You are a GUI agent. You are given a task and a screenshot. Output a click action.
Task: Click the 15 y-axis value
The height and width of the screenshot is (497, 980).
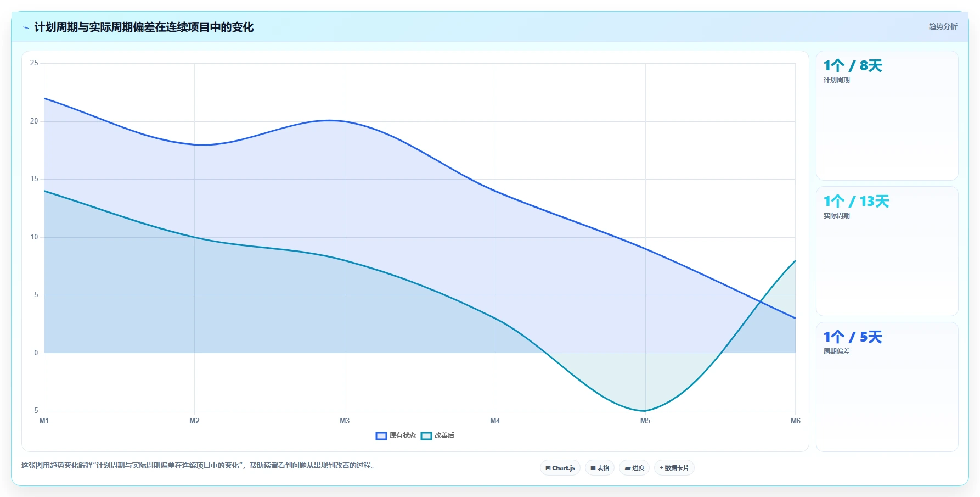point(34,179)
